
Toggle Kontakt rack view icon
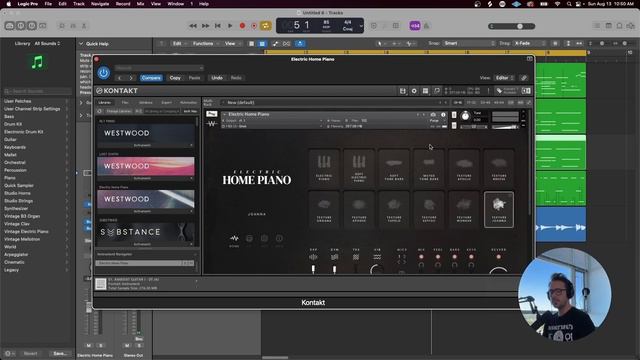[x=425, y=91]
